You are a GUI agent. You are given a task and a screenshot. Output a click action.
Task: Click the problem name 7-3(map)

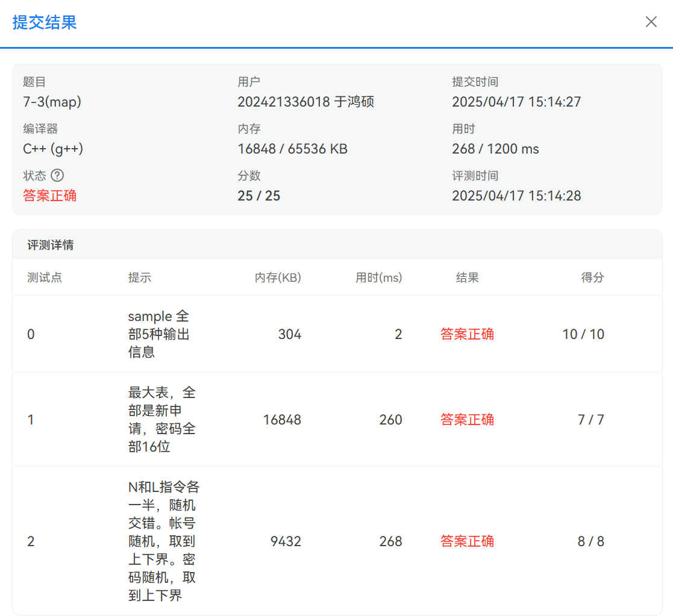[x=52, y=102]
